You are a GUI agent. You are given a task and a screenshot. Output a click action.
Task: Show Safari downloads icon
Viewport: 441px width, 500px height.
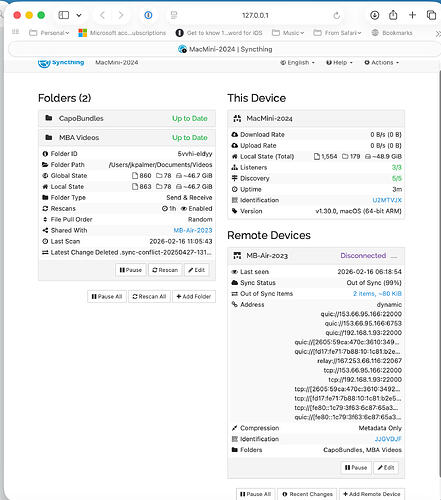375,15
